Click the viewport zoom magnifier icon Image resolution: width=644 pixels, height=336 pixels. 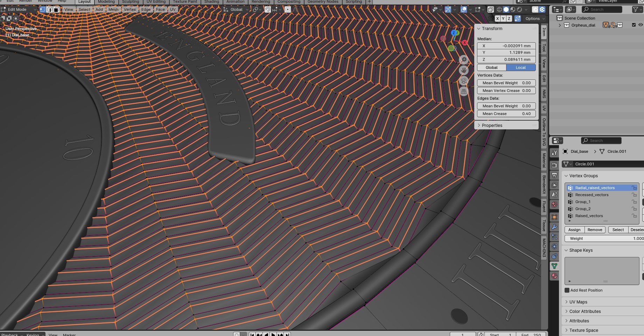tap(464, 59)
